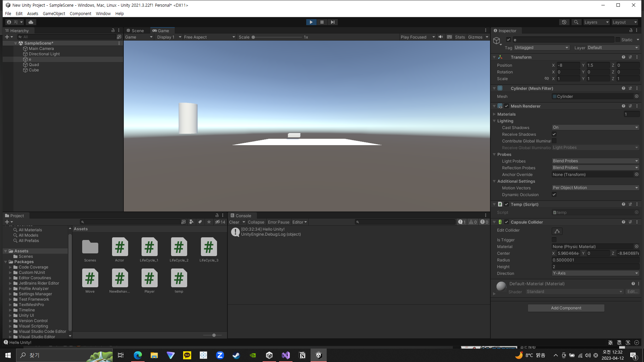The height and width of the screenshot is (362, 644).
Task: Open the Free Aspect dropdown
Action: pyautogui.click(x=209, y=37)
